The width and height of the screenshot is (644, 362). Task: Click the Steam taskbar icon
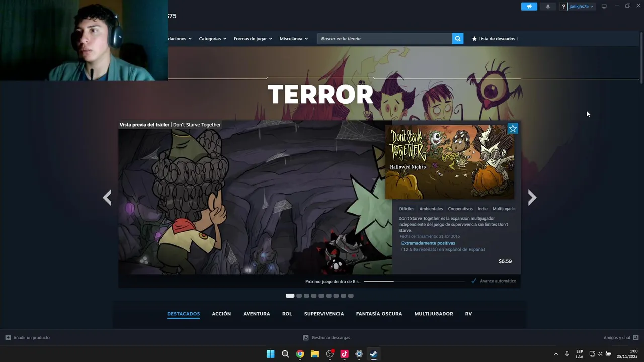[x=374, y=354]
